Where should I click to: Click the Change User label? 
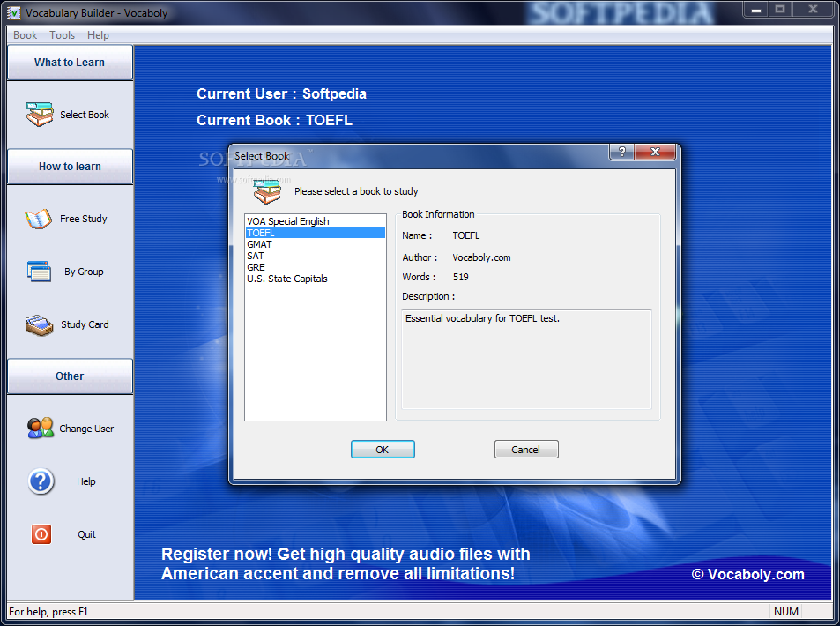click(x=86, y=429)
